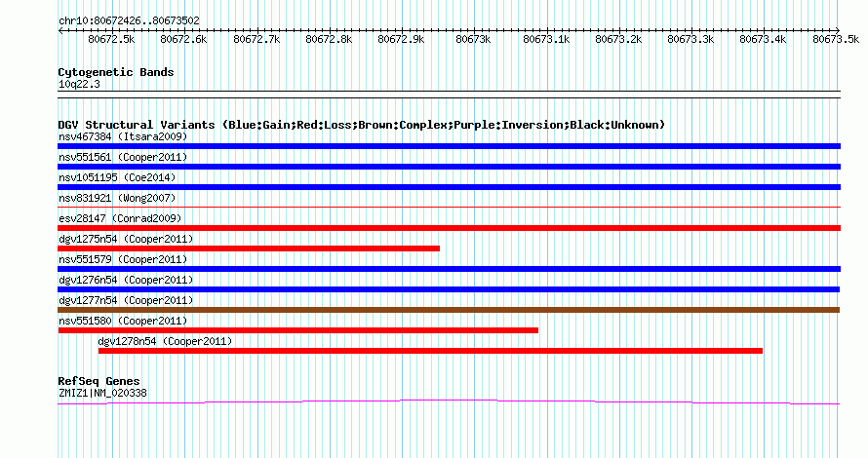Click the dgv1277n54 (Cooper2011) label

point(126,300)
